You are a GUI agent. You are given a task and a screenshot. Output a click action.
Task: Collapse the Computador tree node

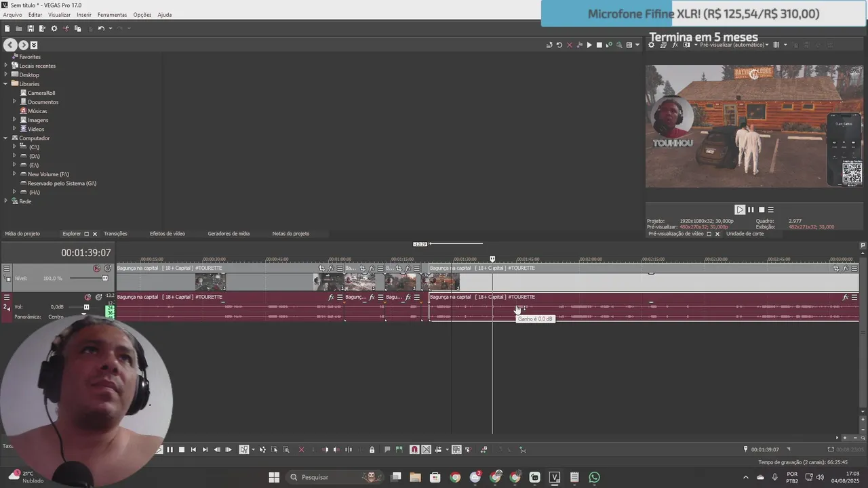[6, 138]
